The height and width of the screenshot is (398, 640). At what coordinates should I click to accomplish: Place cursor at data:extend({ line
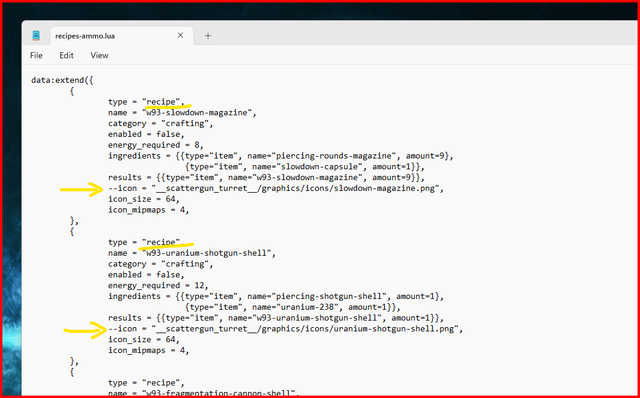pyautogui.click(x=62, y=80)
